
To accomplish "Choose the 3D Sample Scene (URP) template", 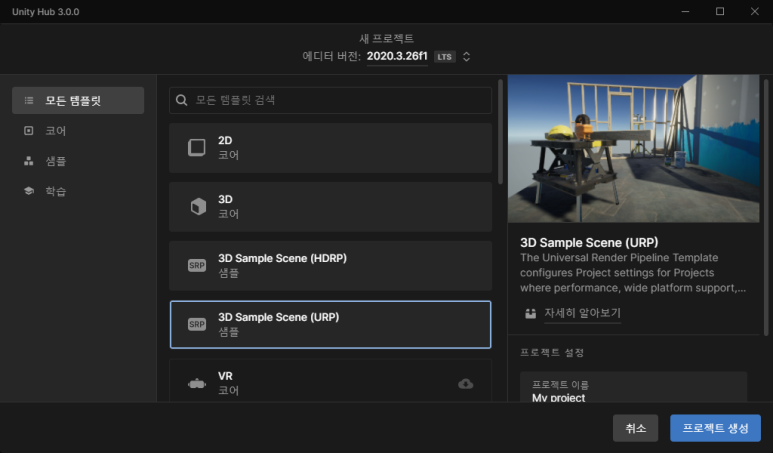I will point(330,324).
